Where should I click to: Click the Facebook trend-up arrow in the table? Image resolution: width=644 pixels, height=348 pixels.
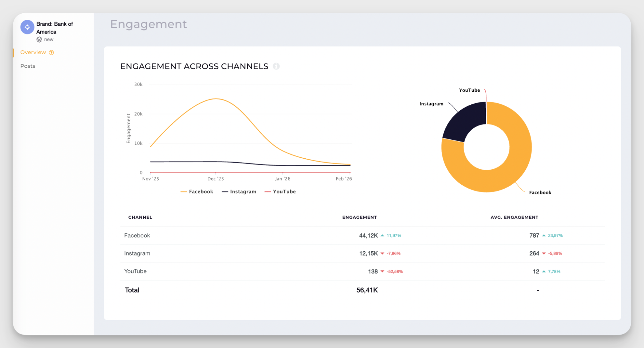click(382, 235)
